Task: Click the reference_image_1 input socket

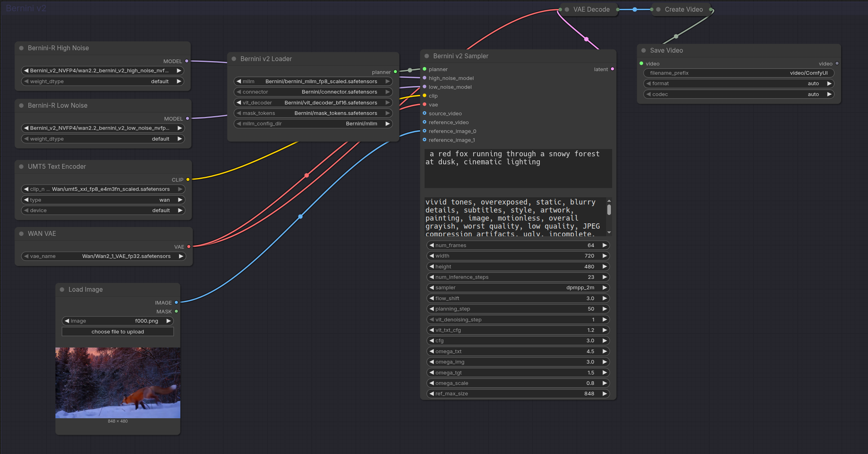Action: click(x=425, y=140)
